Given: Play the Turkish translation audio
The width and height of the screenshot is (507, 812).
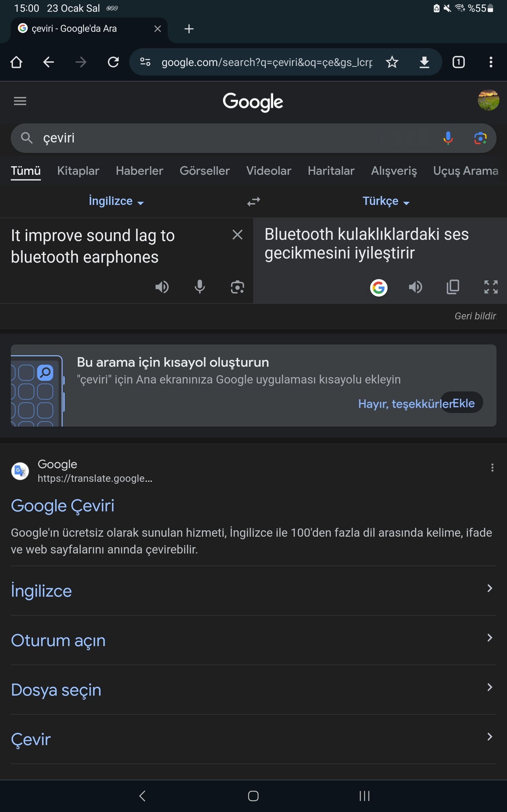Looking at the screenshot, I should click(x=415, y=287).
